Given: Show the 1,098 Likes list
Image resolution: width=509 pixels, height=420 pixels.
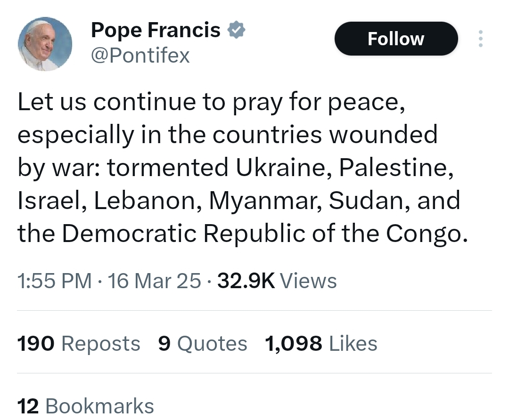Looking at the screenshot, I should point(321,343).
